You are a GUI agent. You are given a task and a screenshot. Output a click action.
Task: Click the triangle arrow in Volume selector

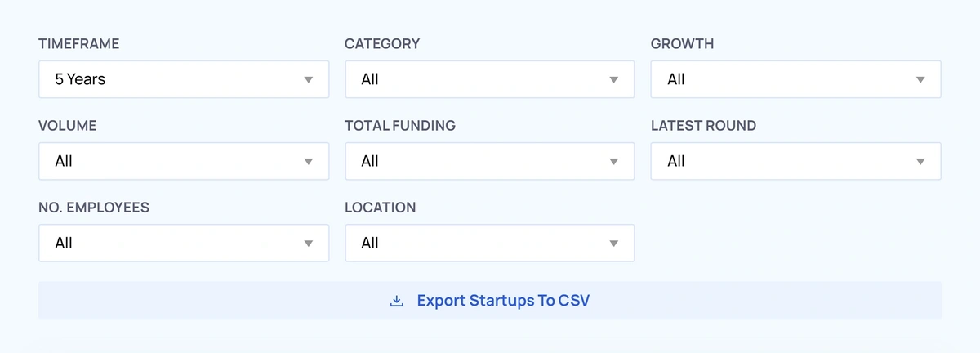point(308,162)
